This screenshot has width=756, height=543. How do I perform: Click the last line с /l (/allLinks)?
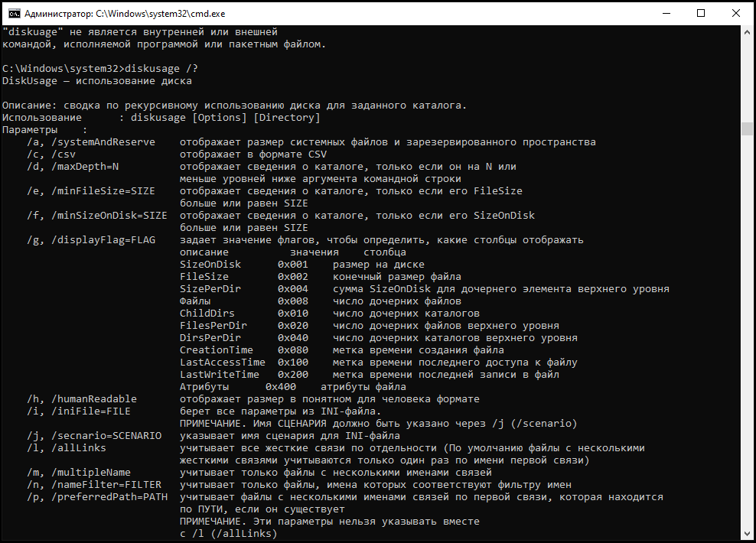(229, 533)
